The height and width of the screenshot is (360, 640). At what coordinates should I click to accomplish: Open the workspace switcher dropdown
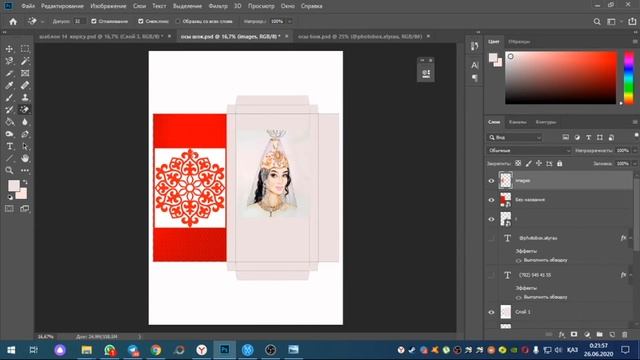point(613,22)
